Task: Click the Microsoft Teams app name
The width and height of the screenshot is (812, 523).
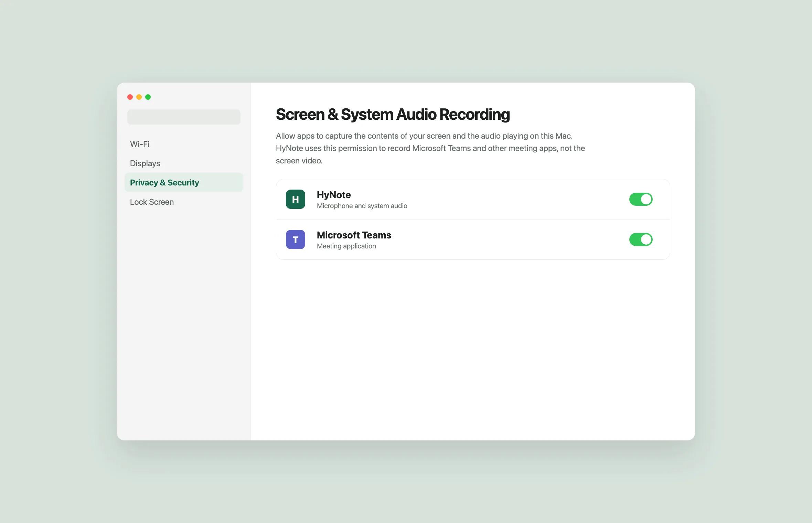Action: click(354, 235)
